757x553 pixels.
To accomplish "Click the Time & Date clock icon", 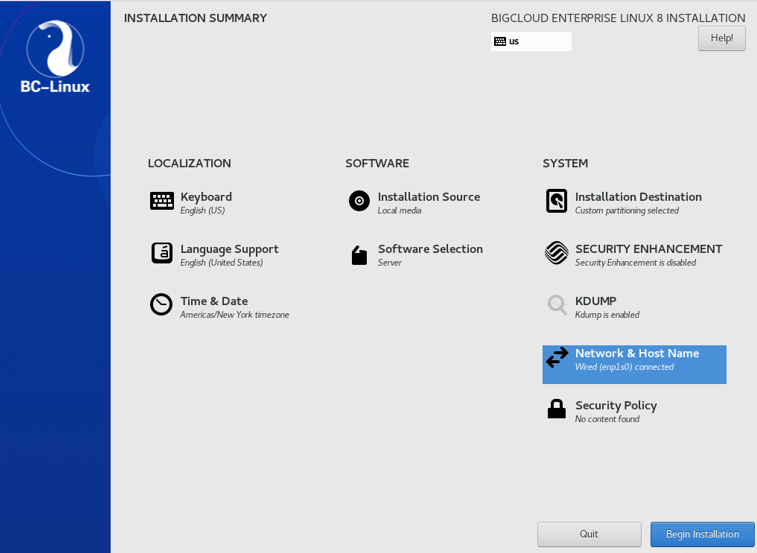I will pyautogui.click(x=161, y=305).
